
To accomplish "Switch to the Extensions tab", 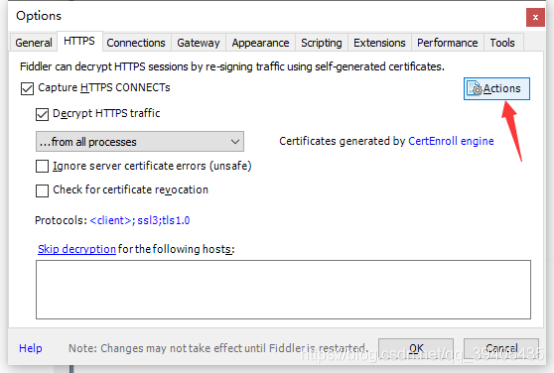I will pos(379,43).
